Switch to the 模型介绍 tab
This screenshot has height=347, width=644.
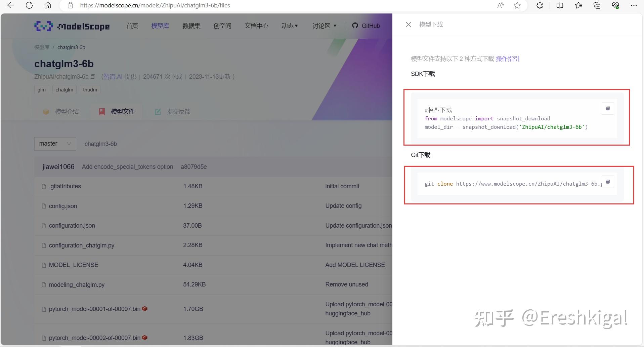click(67, 111)
